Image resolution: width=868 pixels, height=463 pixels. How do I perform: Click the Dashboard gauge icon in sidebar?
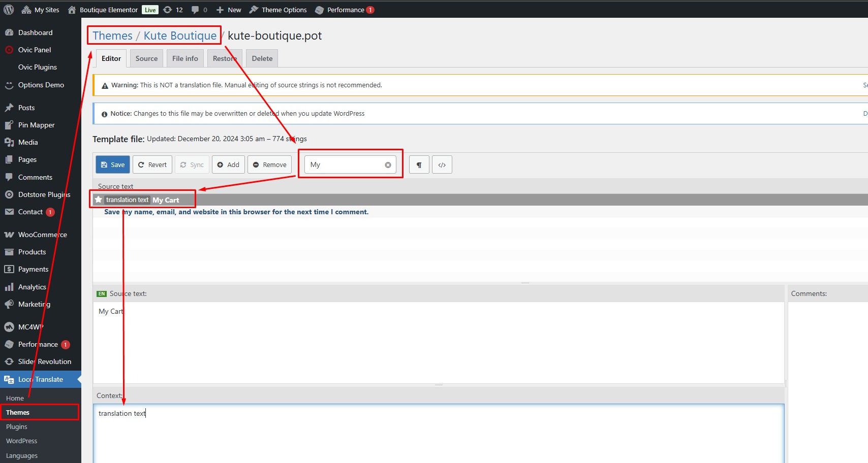click(9, 32)
